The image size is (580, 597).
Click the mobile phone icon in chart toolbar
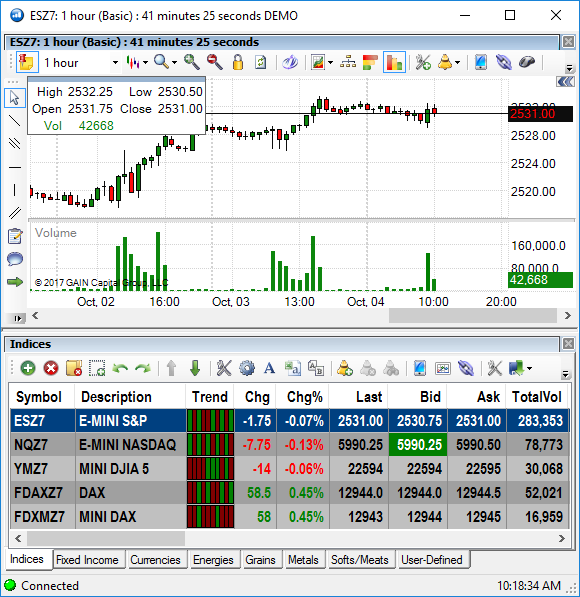[481, 62]
